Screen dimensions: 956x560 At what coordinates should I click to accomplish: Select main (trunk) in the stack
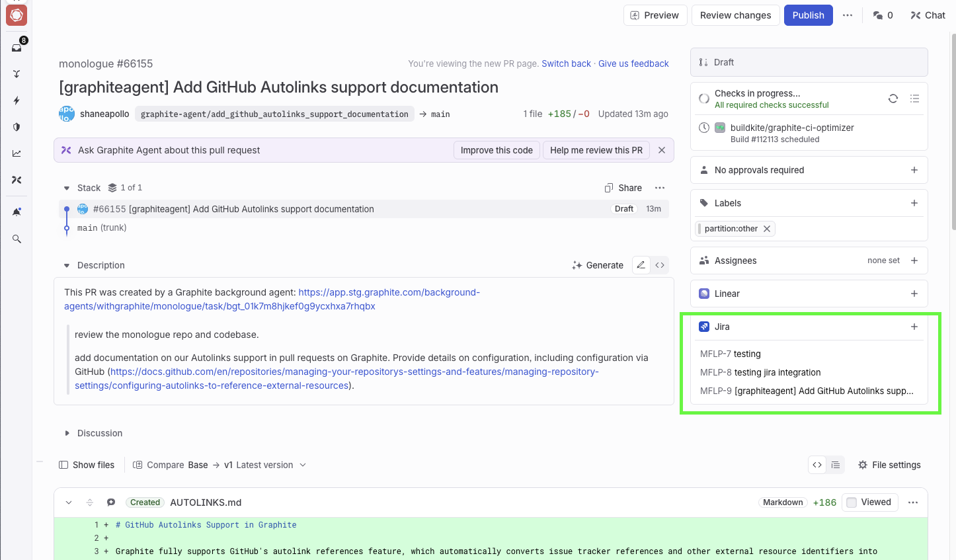102,227
